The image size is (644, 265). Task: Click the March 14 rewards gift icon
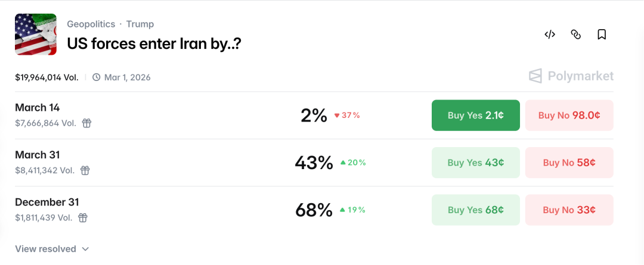86,123
